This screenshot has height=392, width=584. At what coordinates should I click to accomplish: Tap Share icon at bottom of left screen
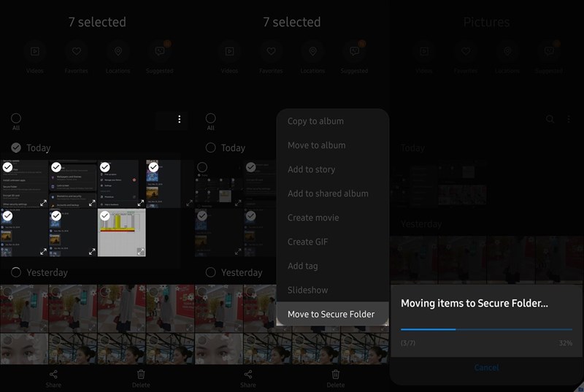tap(53, 377)
